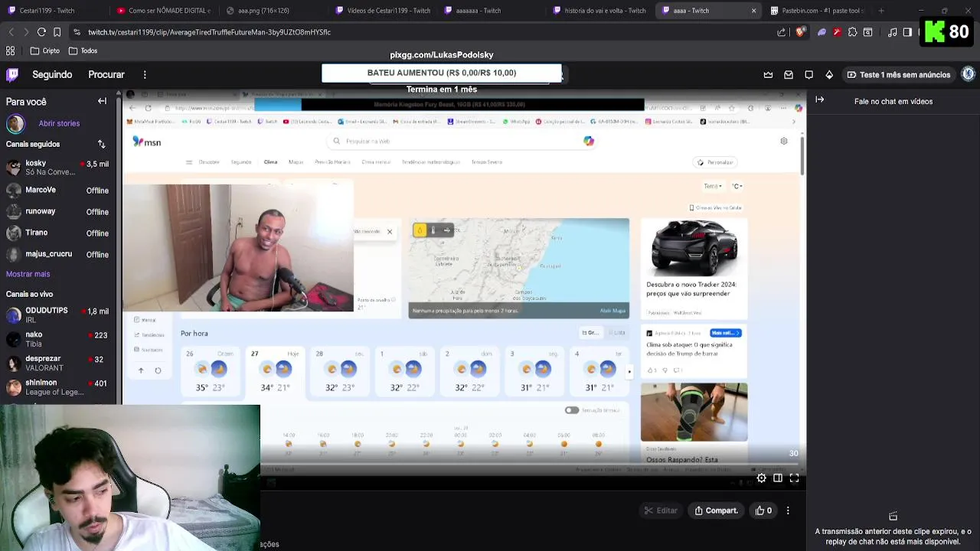Toggle theater mode in clip player

click(x=778, y=478)
